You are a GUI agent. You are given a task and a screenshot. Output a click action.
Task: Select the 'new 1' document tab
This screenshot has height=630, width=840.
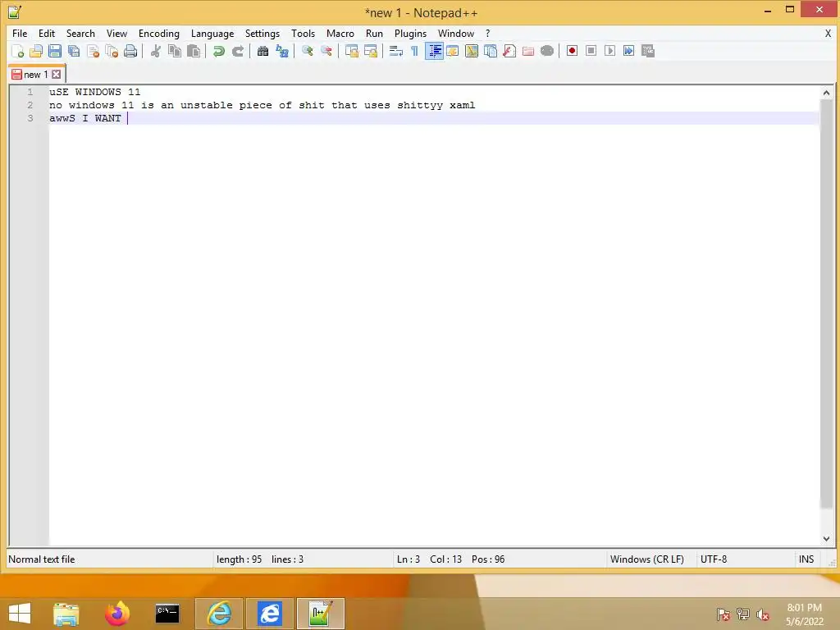tap(35, 75)
